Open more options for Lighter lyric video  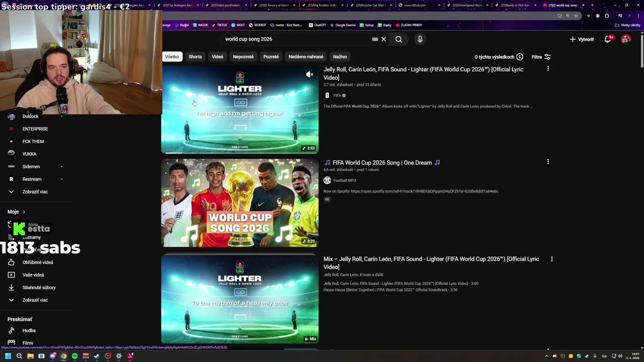click(548, 68)
